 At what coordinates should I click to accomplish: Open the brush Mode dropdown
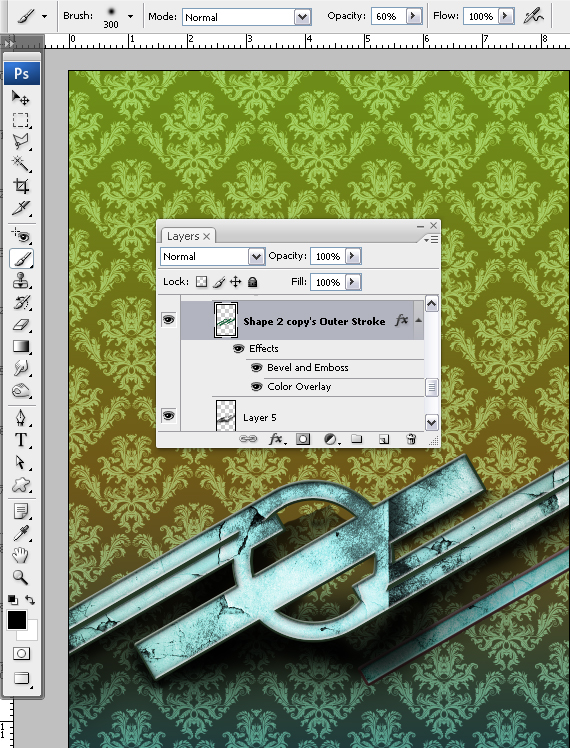[302, 17]
